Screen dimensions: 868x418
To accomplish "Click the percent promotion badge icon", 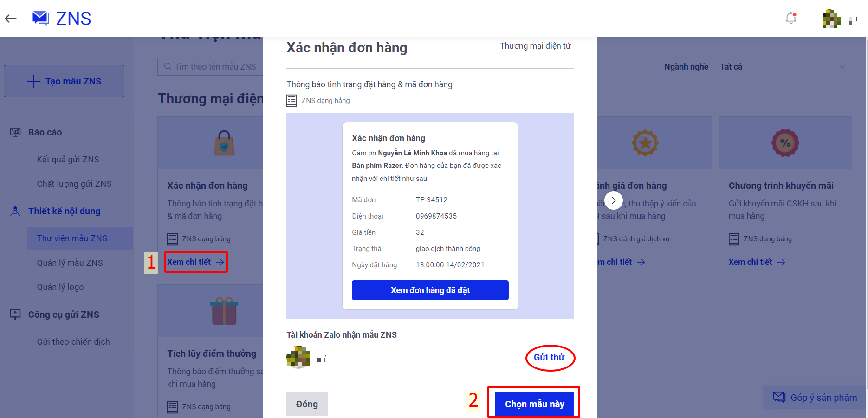I will point(785,142).
